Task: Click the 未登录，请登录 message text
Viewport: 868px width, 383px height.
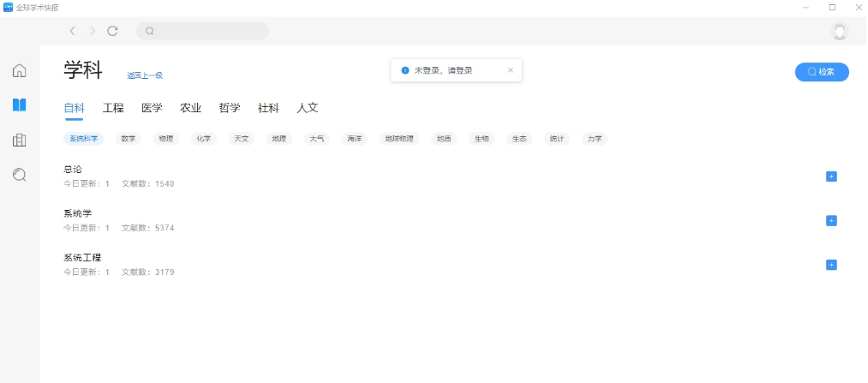Action: (x=443, y=70)
